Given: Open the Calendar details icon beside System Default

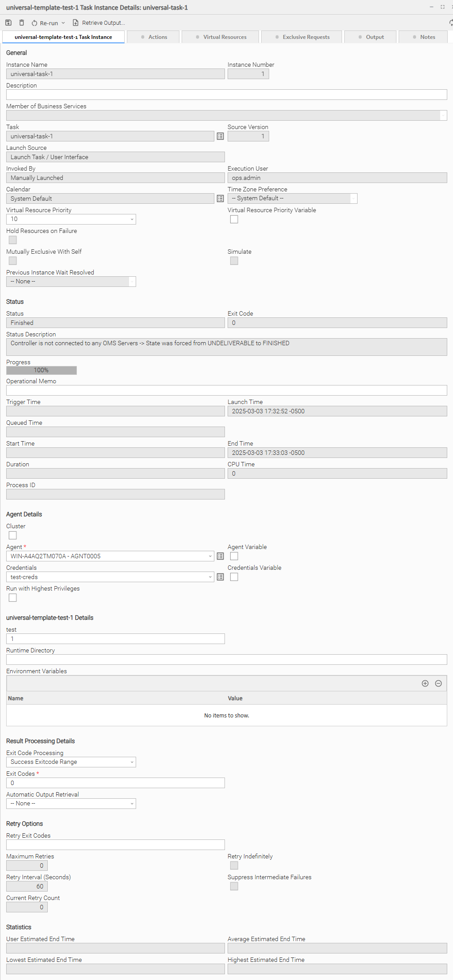Looking at the screenshot, I should click(x=220, y=198).
